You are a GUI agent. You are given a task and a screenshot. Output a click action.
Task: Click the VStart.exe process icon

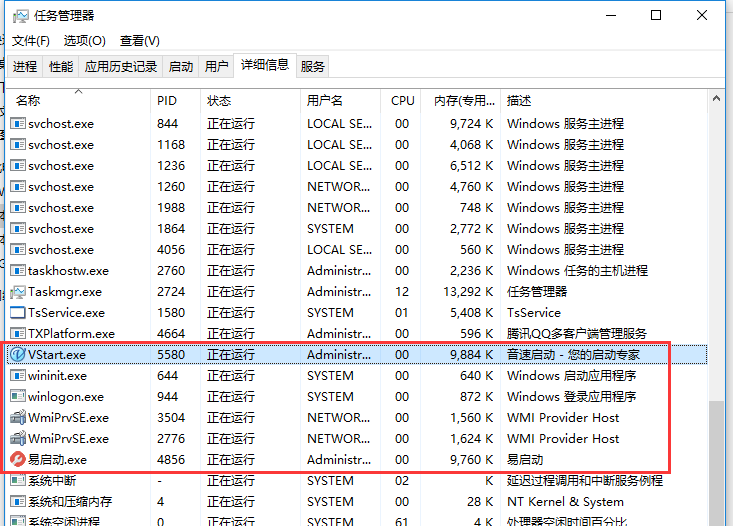point(18,355)
